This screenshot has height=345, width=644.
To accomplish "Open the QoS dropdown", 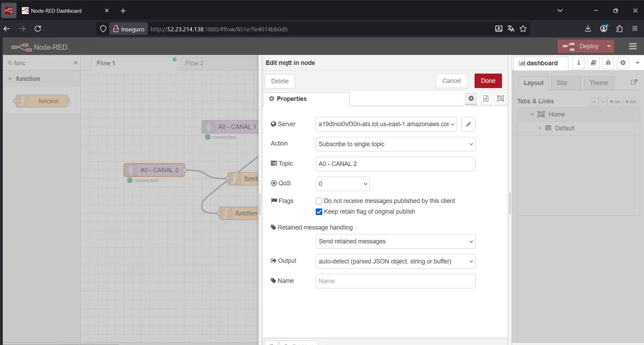I will pos(342,184).
